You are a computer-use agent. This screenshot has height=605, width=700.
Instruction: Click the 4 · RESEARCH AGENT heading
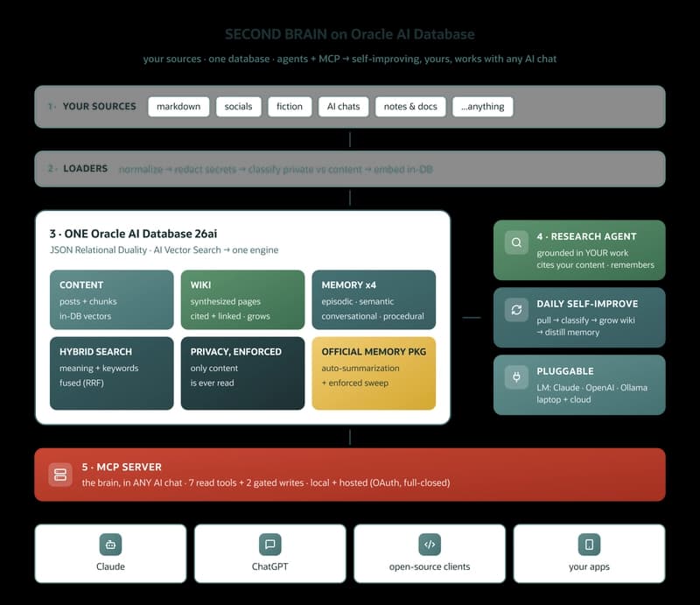(x=586, y=236)
